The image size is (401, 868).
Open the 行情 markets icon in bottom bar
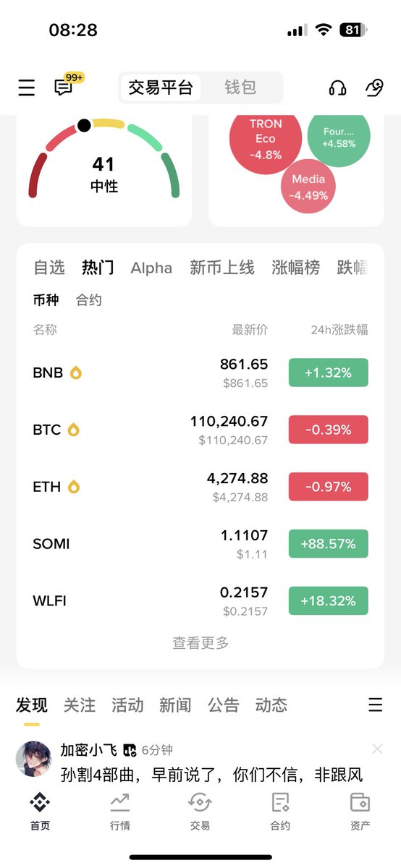pyautogui.click(x=120, y=810)
